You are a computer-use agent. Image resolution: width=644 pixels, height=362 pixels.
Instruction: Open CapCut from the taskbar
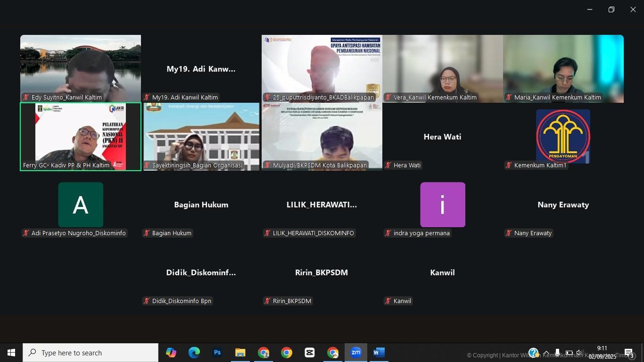click(x=310, y=353)
